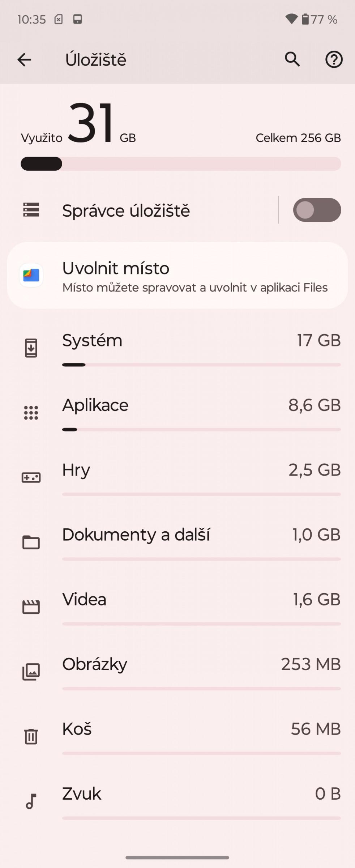355x868 pixels.
Task: Open Uvolnit místo card
Action: point(177,276)
